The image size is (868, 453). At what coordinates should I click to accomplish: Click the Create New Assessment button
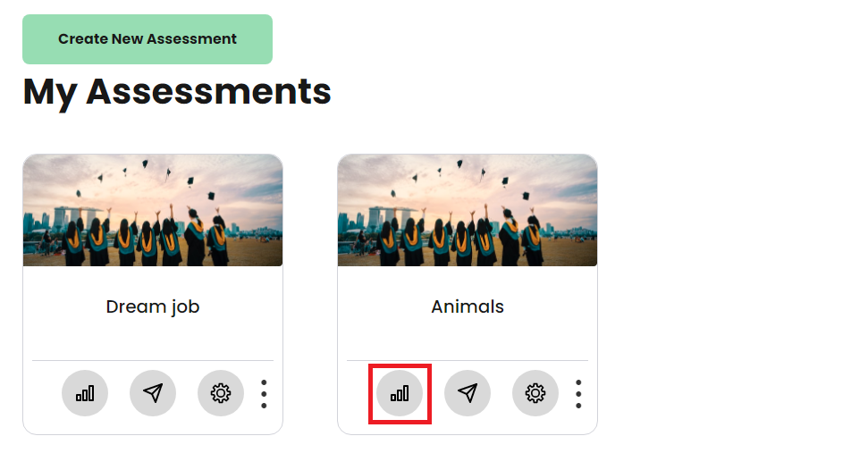coord(147,39)
